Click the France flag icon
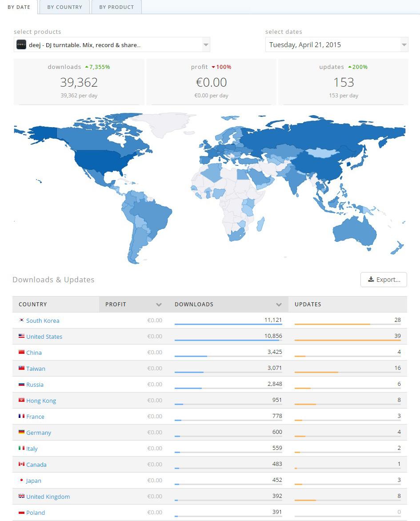420x521 pixels. tap(22, 416)
